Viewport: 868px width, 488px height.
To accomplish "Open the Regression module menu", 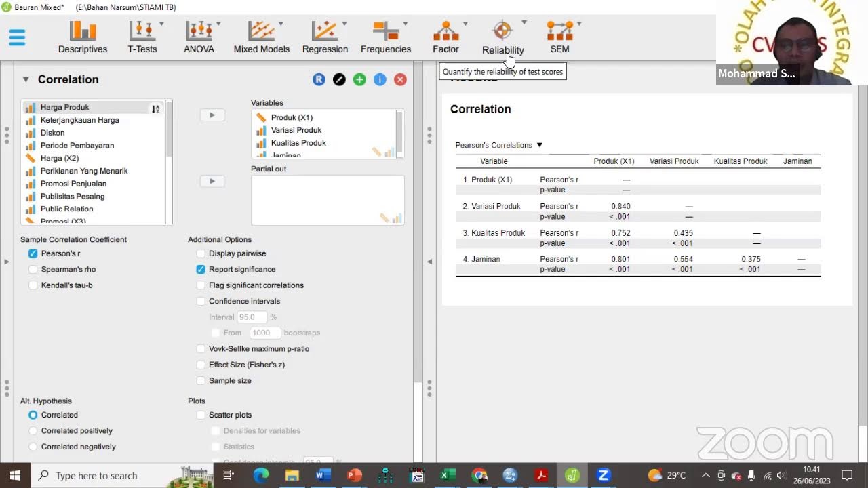I will 325,38.
